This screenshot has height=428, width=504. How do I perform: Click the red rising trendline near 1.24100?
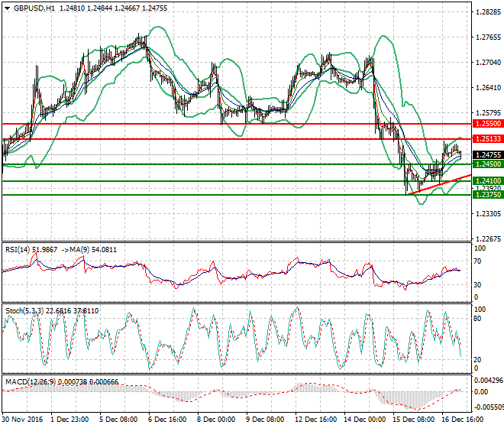click(439, 184)
